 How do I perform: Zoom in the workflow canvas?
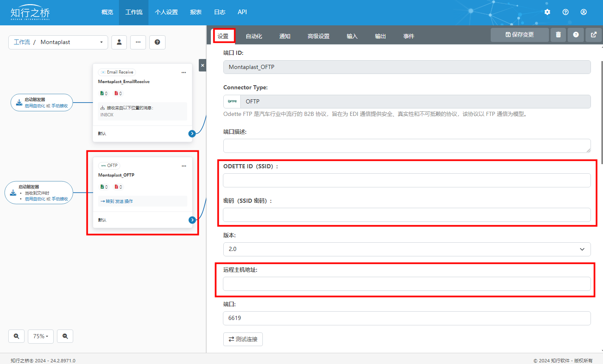pos(16,336)
